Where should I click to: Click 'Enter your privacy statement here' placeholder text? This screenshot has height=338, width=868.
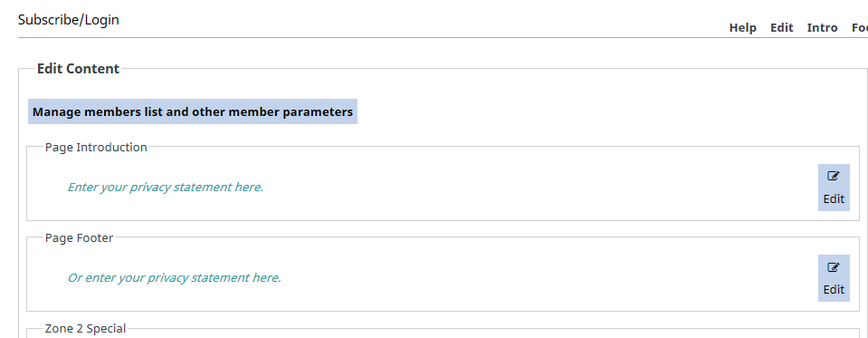(x=166, y=188)
